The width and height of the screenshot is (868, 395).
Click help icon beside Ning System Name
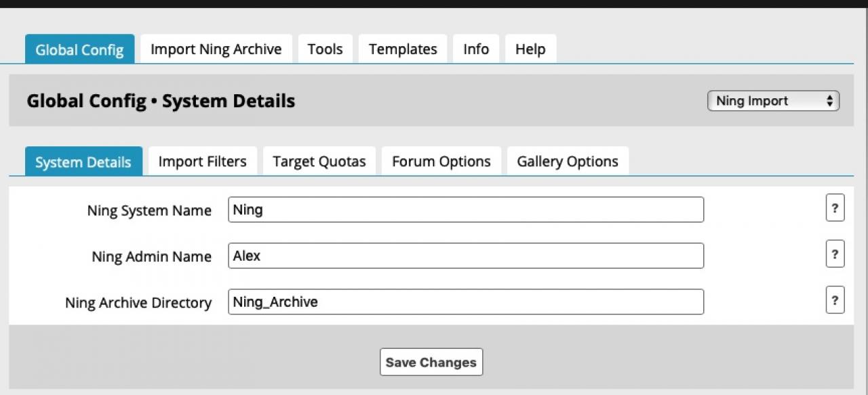(x=835, y=208)
